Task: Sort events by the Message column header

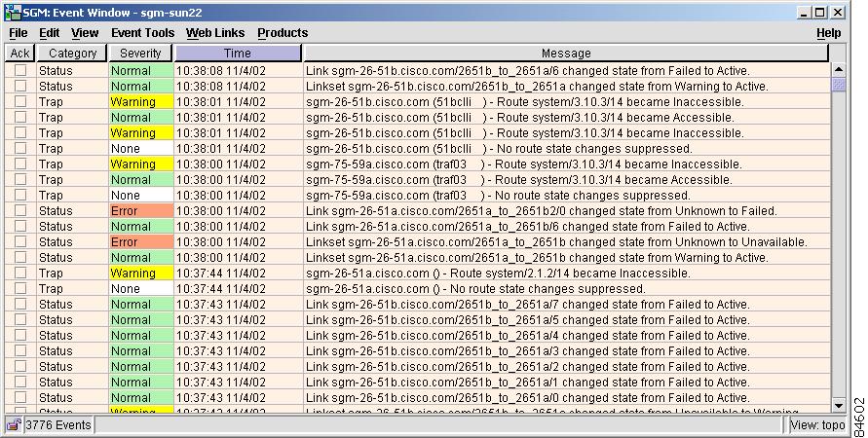Action: point(566,54)
